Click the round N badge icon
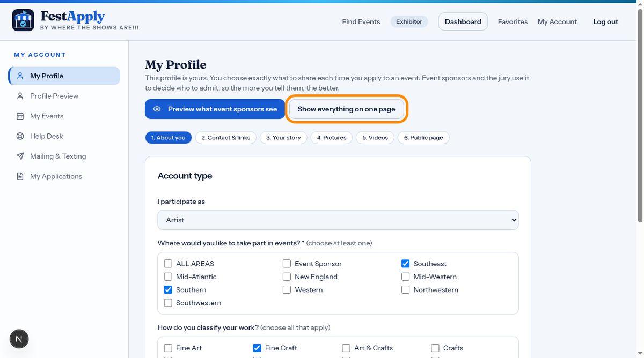The width and height of the screenshot is (644, 358). tap(19, 339)
